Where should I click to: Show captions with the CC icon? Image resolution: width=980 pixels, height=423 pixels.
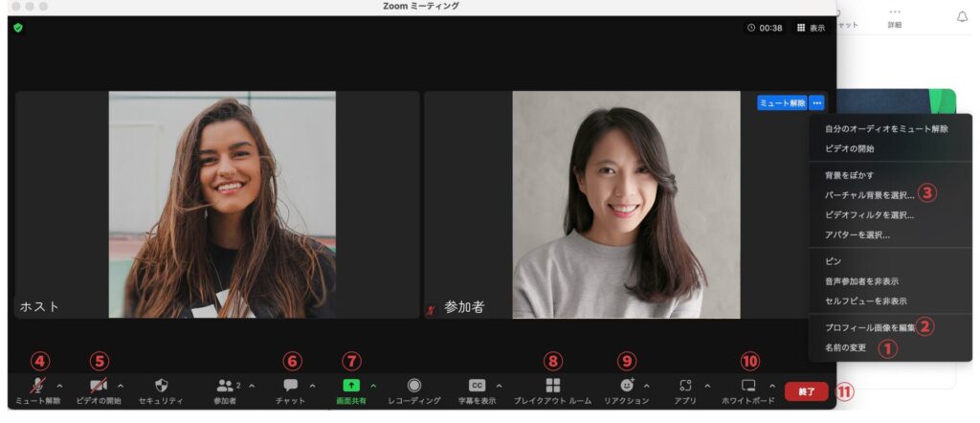(477, 385)
